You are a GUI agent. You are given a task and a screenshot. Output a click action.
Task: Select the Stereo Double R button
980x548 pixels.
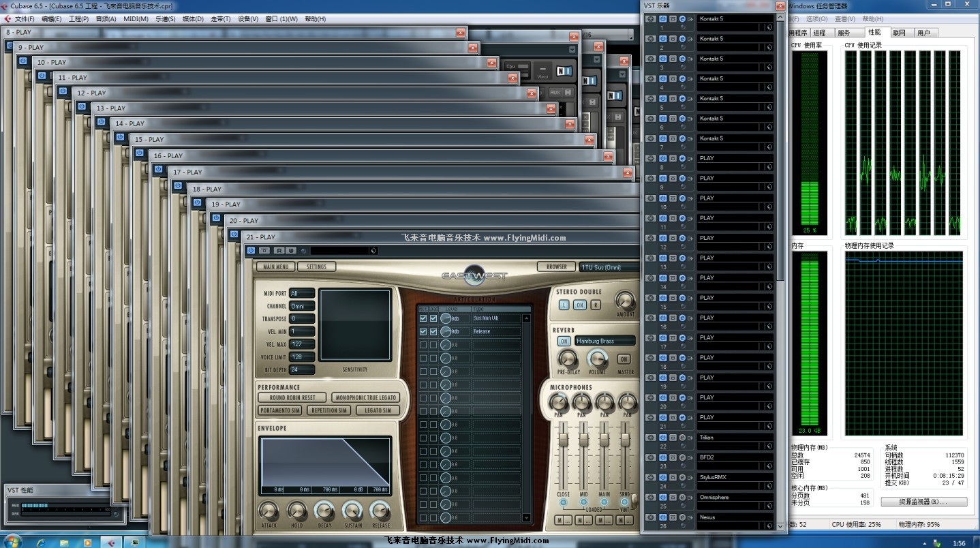pyautogui.click(x=596, y=305)
